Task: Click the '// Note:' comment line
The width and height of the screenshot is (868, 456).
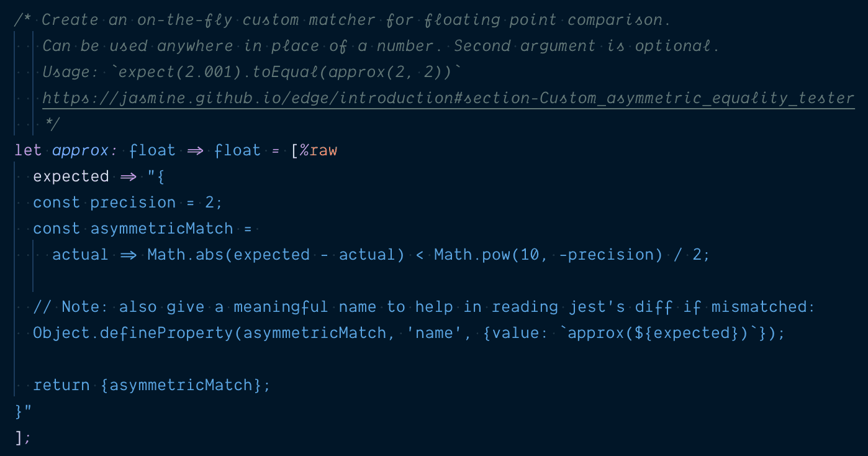Action: click(424, 307)
